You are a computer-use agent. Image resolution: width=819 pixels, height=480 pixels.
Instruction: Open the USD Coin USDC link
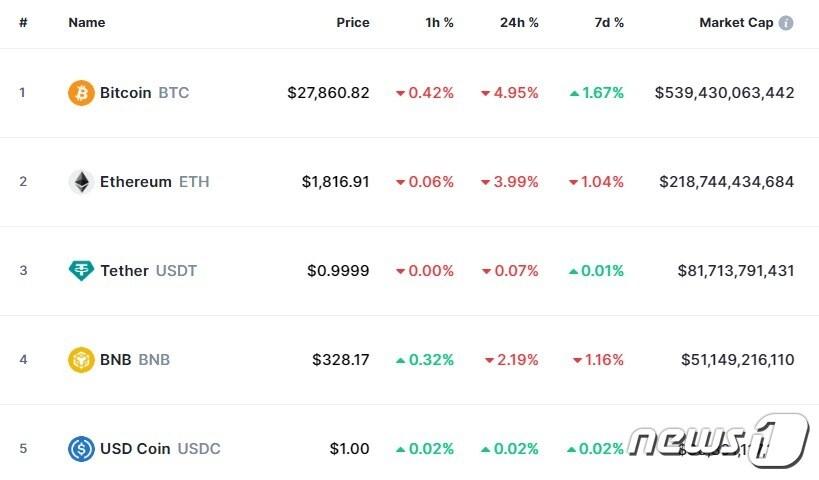coord(160,449)
